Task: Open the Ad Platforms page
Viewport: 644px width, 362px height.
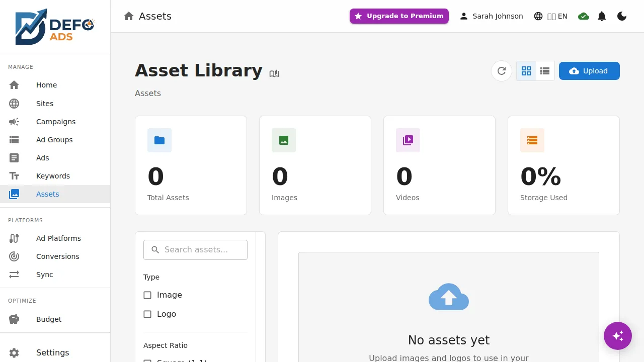Action: [55, 238]
